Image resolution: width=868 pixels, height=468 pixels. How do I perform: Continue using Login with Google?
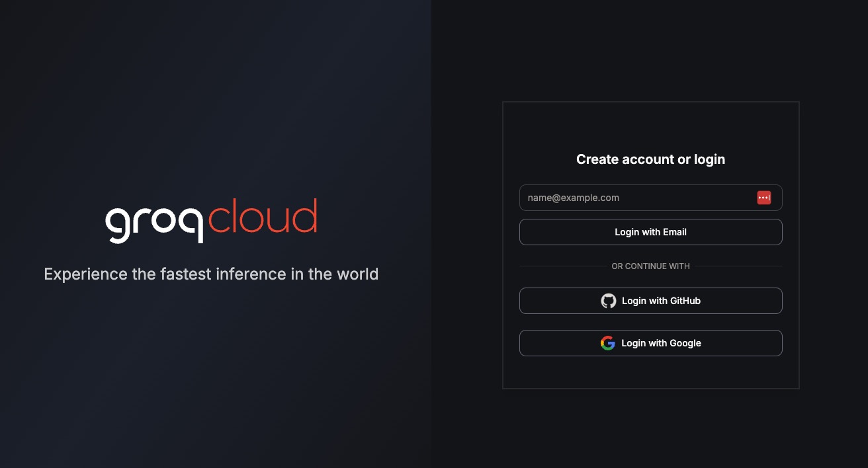651,343
